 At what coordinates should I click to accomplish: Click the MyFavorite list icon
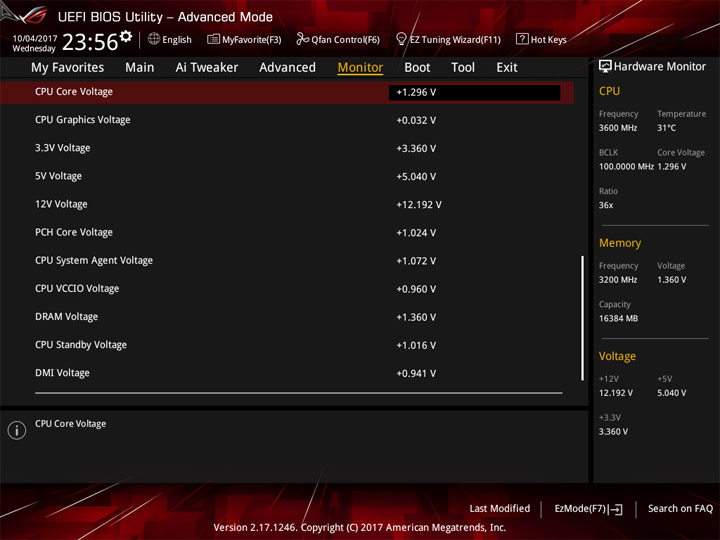213,39
